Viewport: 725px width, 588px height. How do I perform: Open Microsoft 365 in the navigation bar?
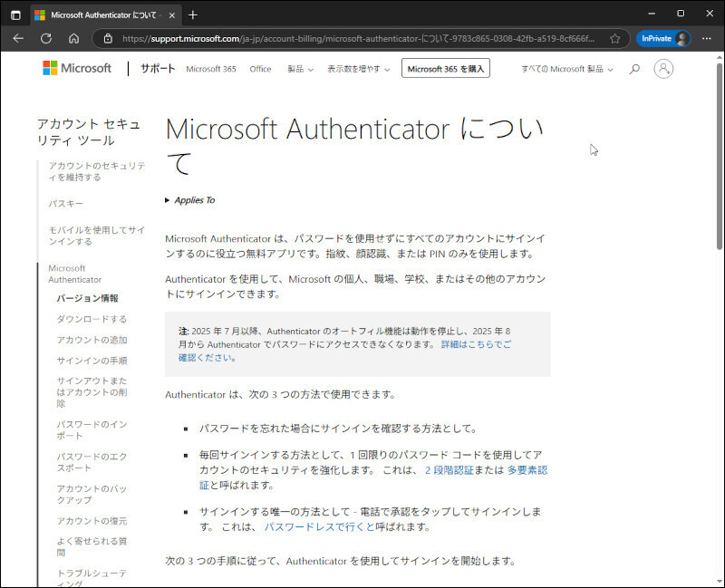tap(211, 69)
